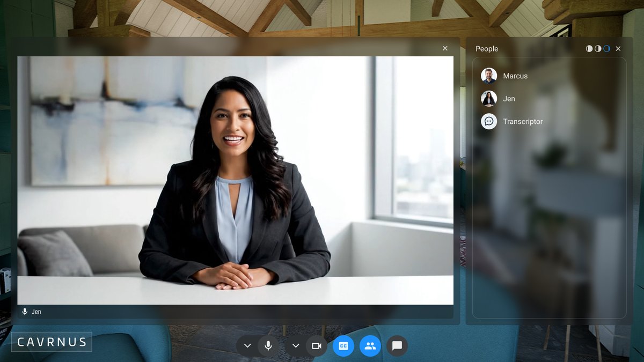Close the People panel
Screen dimensions: 644x362
[618, 49]
